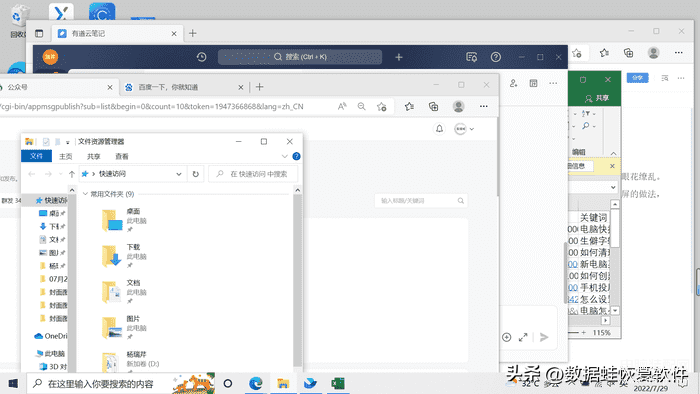The width and height of the screenshot is (700, 394).
Task: Click Excel zoom percentage 115%
Action: 601,333
